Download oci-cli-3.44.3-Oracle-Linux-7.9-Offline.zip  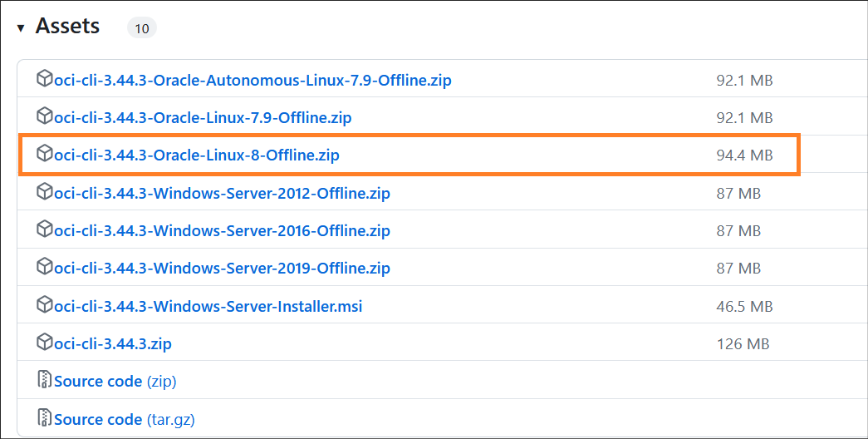[203, 117]
